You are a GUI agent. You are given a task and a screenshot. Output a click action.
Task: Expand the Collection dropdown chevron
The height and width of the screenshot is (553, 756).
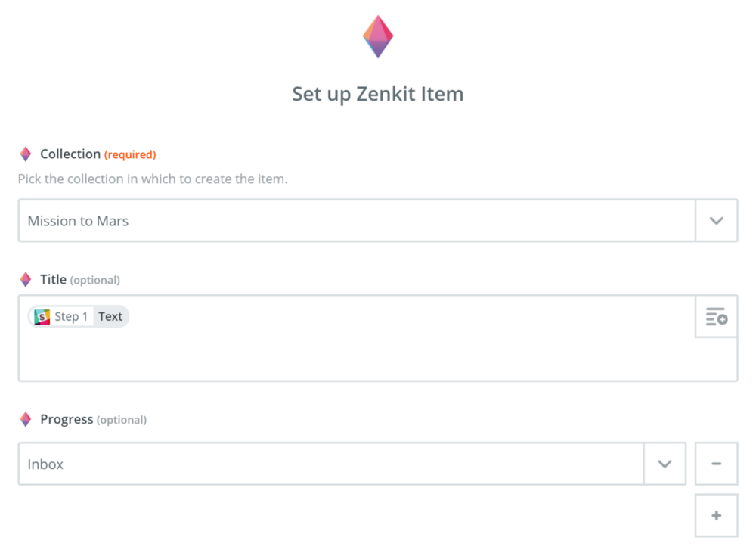(x=717, y=221)
